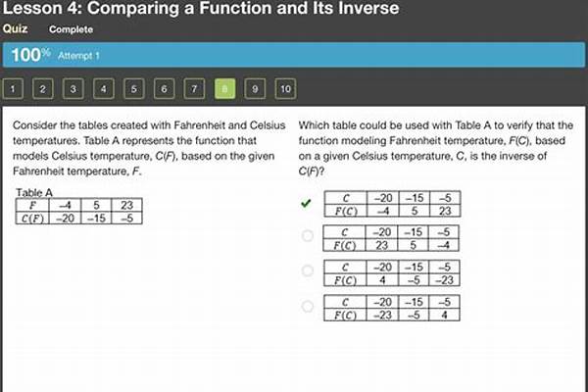Viewport: 588px width, 392px height.
Task: Navigate to question 5
Action: (134, 89)
